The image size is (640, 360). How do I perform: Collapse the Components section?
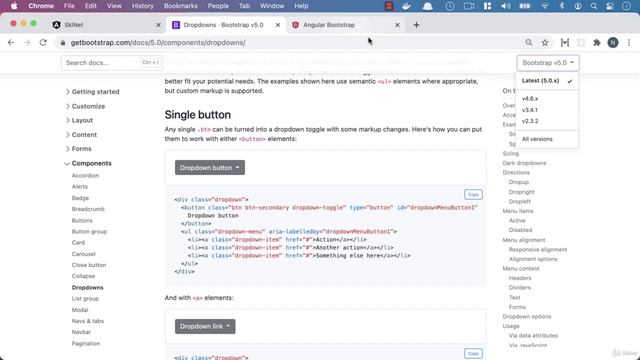coord(88,163)
